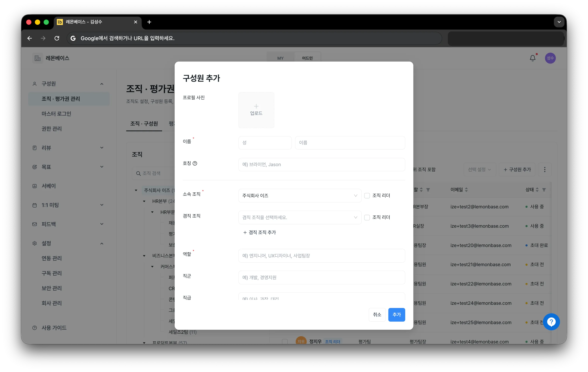Screen dimensions: 588x372
Task: Open 마스터 로그인 in sidebar
Action: pyautogui.click(x=56, y=114)
